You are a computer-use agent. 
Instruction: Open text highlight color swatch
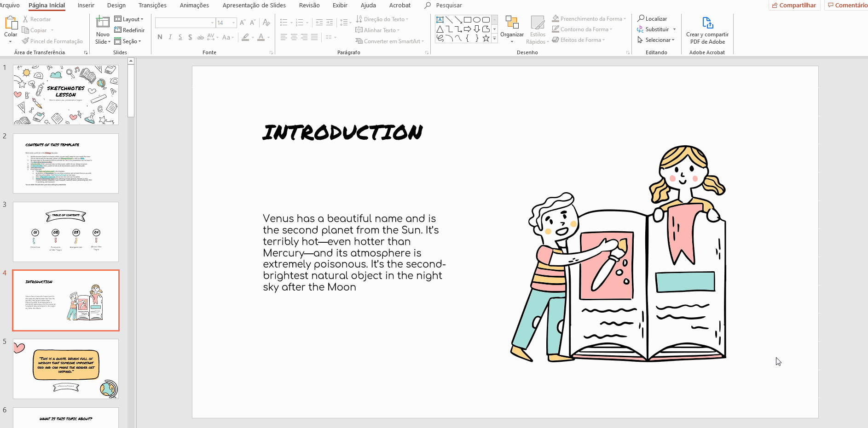pyautogui.click(x=246, y=37)
